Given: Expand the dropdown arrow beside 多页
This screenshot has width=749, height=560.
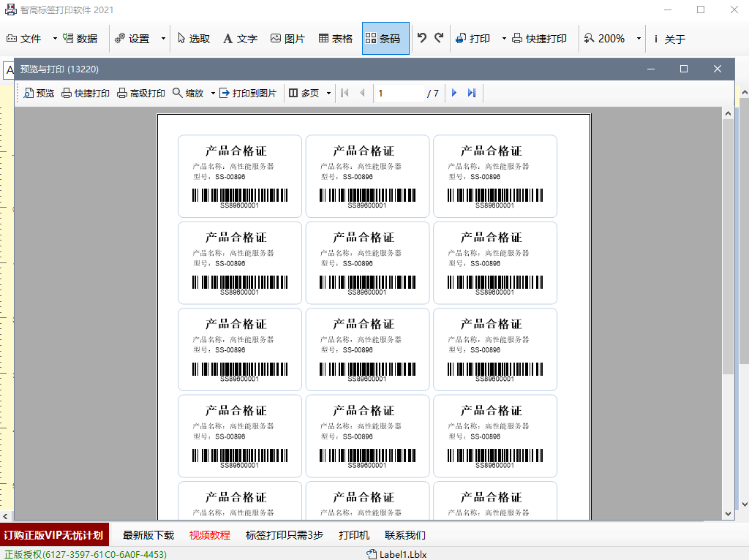Looking at the screenshot, I should (x=328, y=93).
